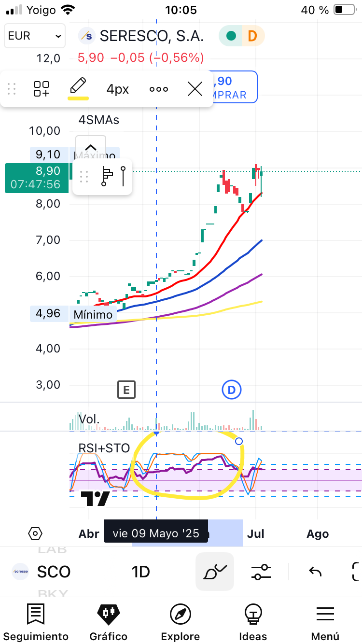Open the indicators sliders settings icon
The height and width of the screenshot is (644, 362).
pos(261,572)
